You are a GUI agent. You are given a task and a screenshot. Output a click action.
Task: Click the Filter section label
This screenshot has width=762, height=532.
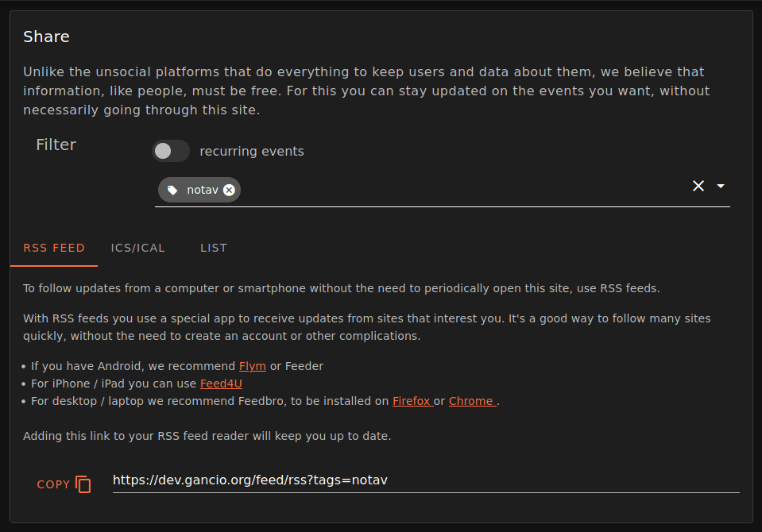[x=56, y=145]
